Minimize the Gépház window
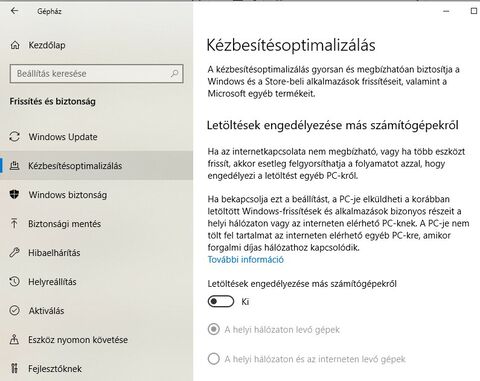This screenshot has height=381, width=480. point(446,11)
